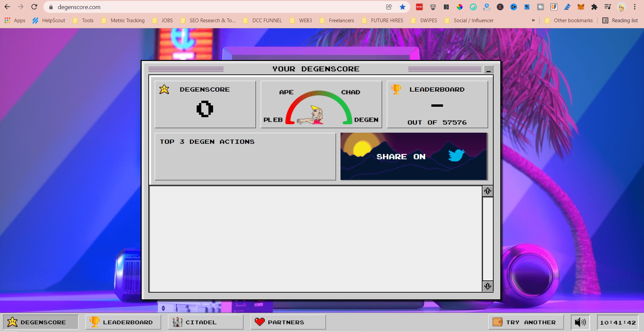Viewport: 644px width, 332px height.
Task: Click the Grammarly extension icon
Action: [473, 7]
